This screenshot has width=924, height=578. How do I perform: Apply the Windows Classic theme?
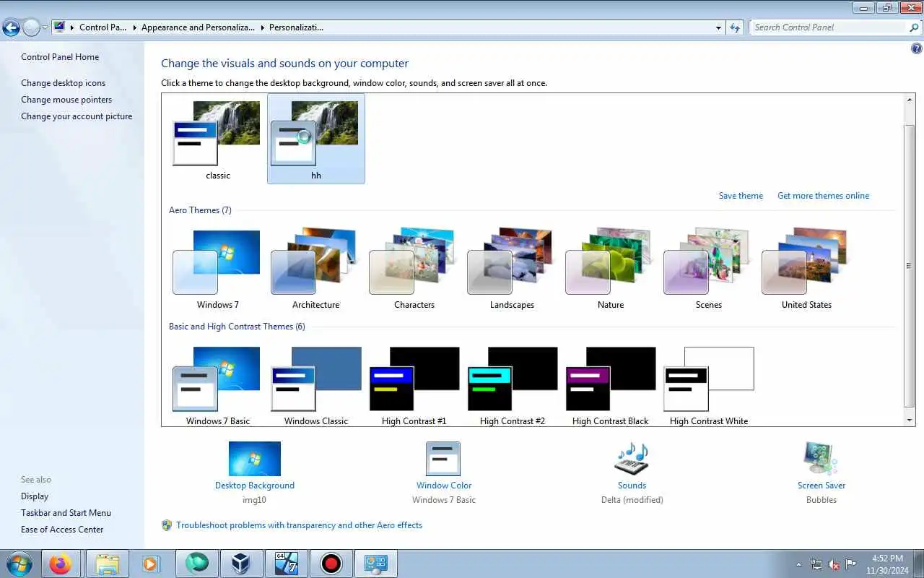pos(315,385)
